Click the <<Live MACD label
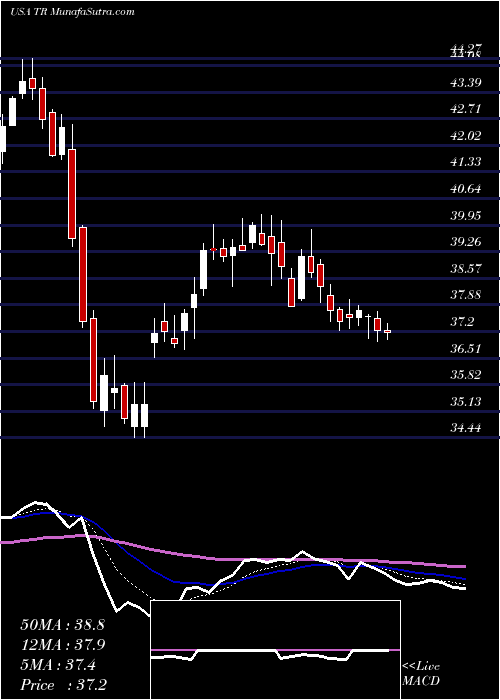The width and height of the screenshot is (500, 700). (x=421, y=674)
